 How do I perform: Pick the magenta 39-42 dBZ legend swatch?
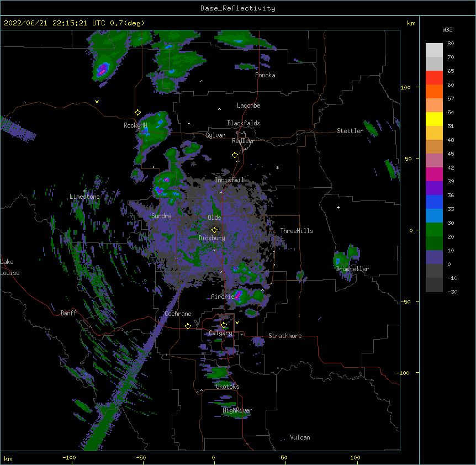click(x=434, y=174)
